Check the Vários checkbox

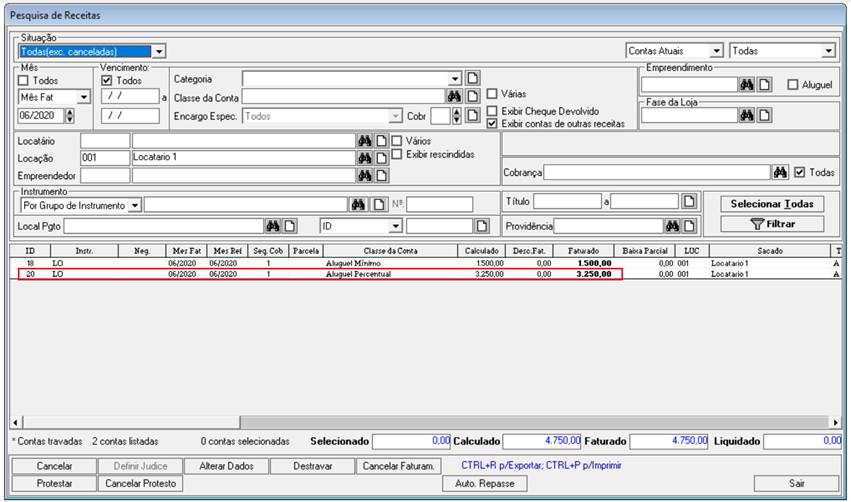coord(397,141)
